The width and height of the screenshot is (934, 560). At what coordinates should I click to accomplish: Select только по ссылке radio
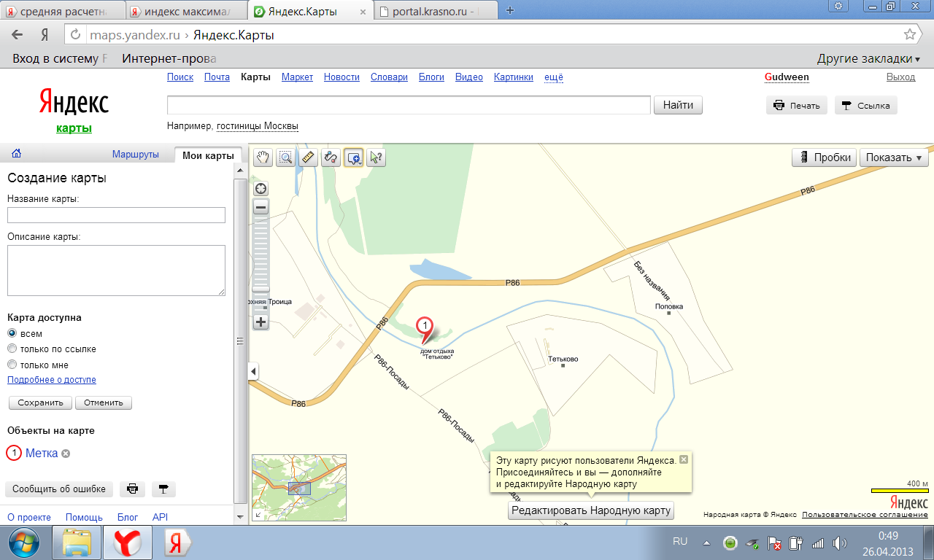[12, 349]
